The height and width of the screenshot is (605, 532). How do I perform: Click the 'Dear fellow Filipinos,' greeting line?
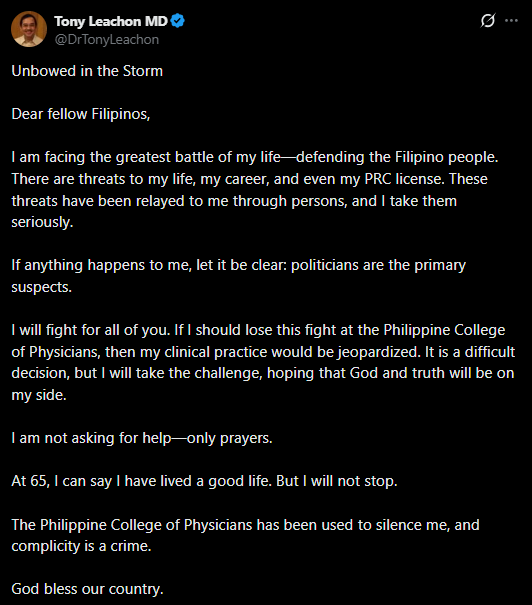click(x=81, y=114)
